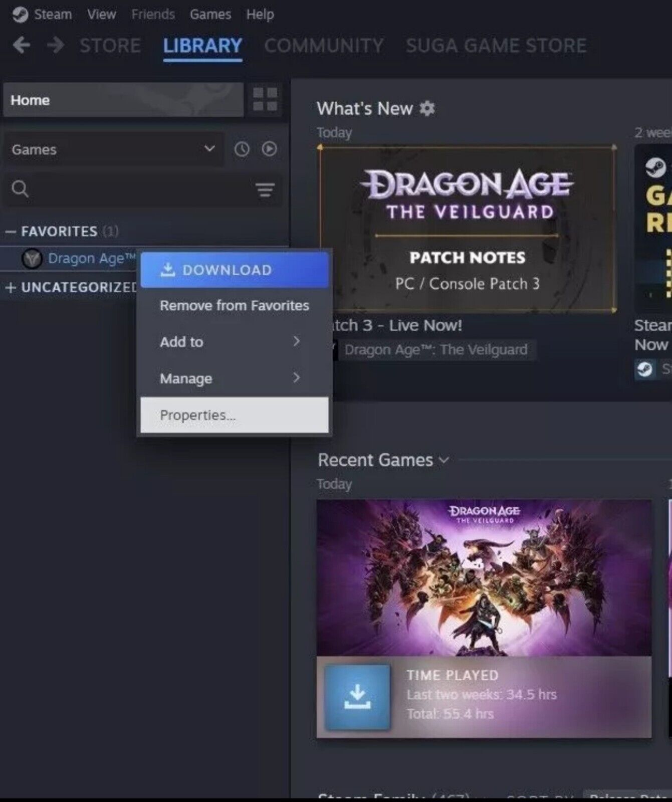Expand the Manage submenu
Image resolution: width=672 pixels, height=802 pixels.
[x=235, y=378]
